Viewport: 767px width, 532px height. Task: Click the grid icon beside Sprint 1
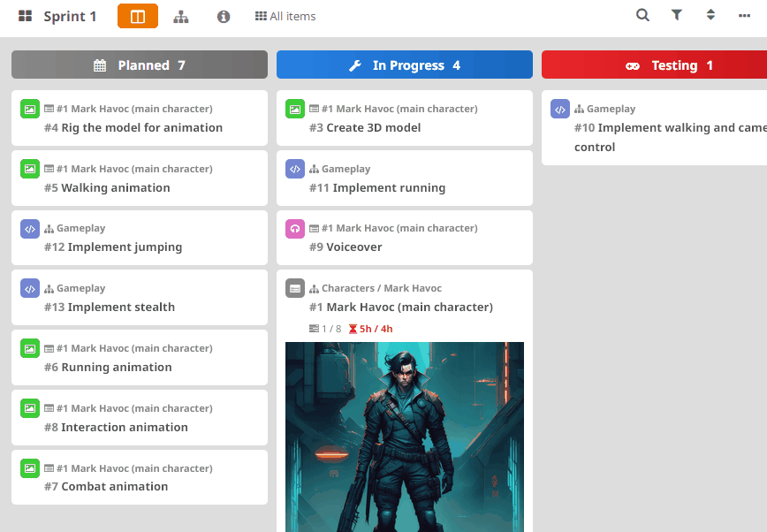pos(25,16)
